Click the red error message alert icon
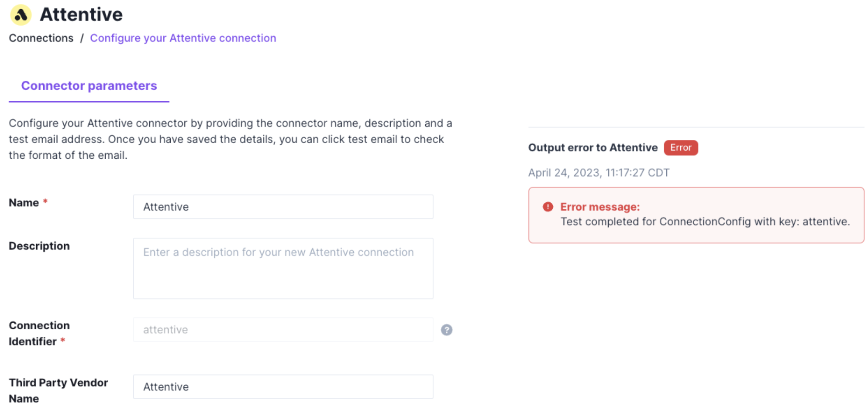 click(548, 207)
